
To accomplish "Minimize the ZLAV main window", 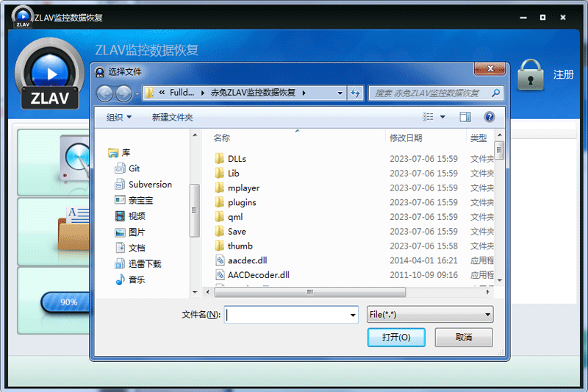I will tap(523, 18).
